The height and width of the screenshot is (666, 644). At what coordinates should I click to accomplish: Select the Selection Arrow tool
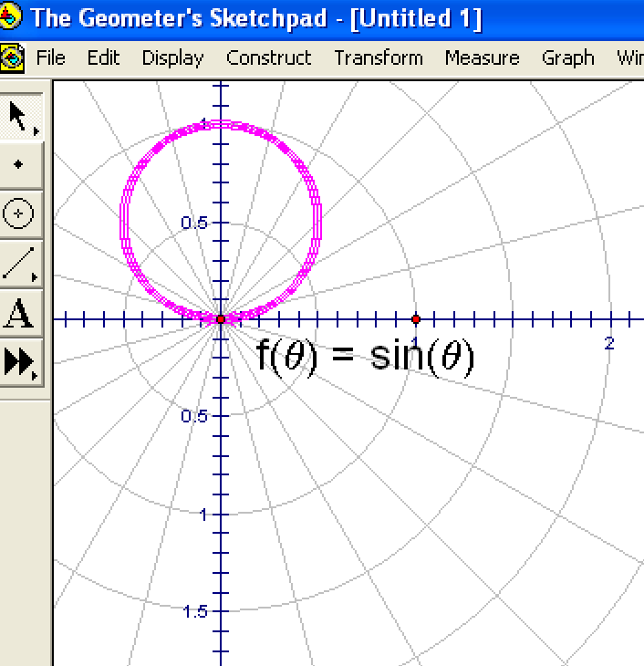point(19,119)
